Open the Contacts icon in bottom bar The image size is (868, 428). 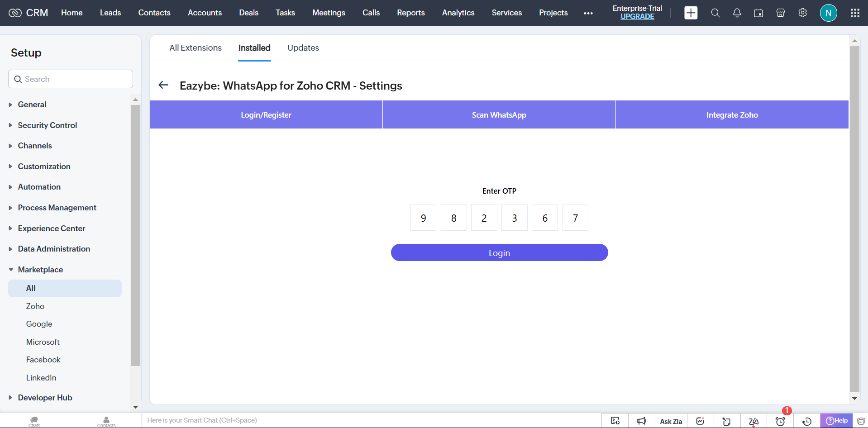(x=106, y=421)
